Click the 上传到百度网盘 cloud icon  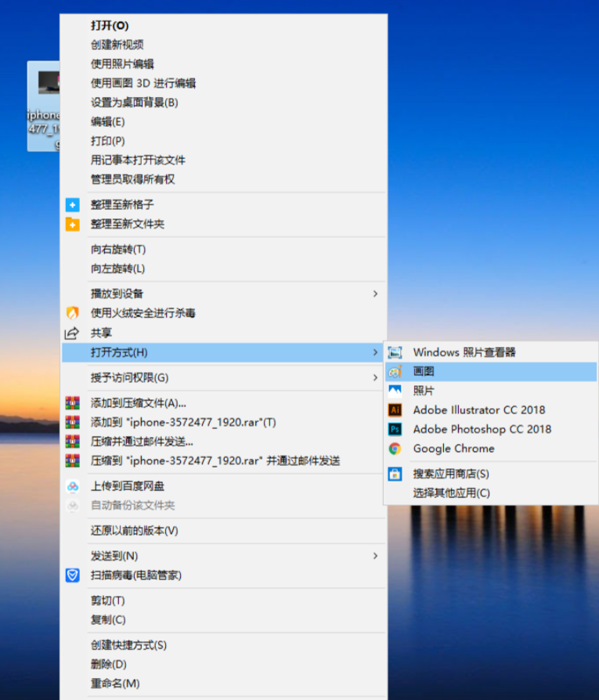[x=72, y=486]
